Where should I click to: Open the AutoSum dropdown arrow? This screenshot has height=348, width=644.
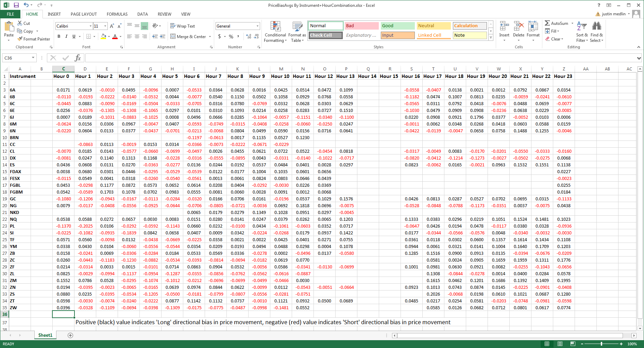[x=573, y=23]
